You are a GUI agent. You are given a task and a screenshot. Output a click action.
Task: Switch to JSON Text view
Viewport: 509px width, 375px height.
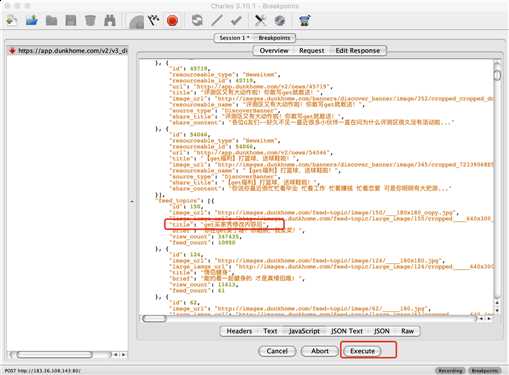(347, 331)
